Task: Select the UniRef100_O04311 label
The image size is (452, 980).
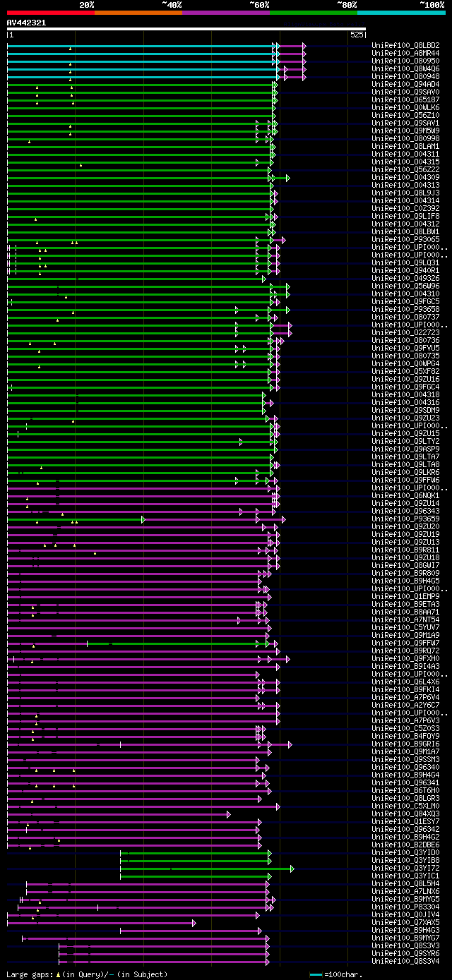Action: (405, 155)
